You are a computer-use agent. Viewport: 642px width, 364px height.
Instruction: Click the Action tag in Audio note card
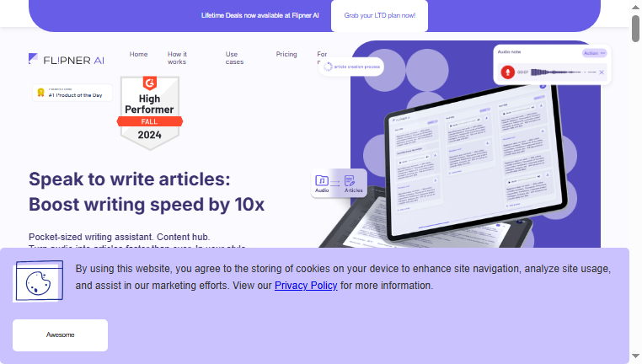coord(594,53)
